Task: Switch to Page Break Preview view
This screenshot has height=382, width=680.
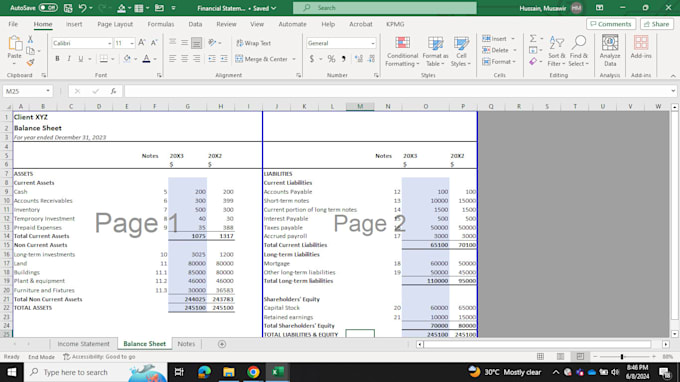Action: pyautogui.click(x=580, y=356)
